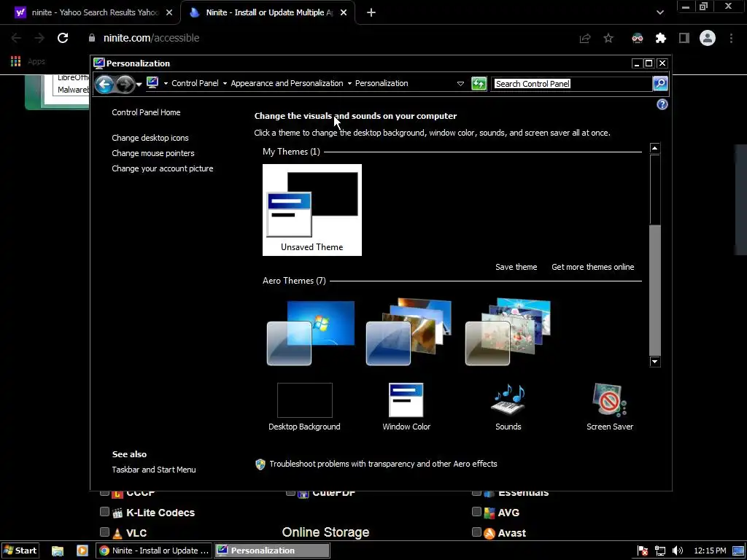Click the Windows Start button
This screenshot has height=560, width=747.
pyautogui.click(x=20, y=551)
